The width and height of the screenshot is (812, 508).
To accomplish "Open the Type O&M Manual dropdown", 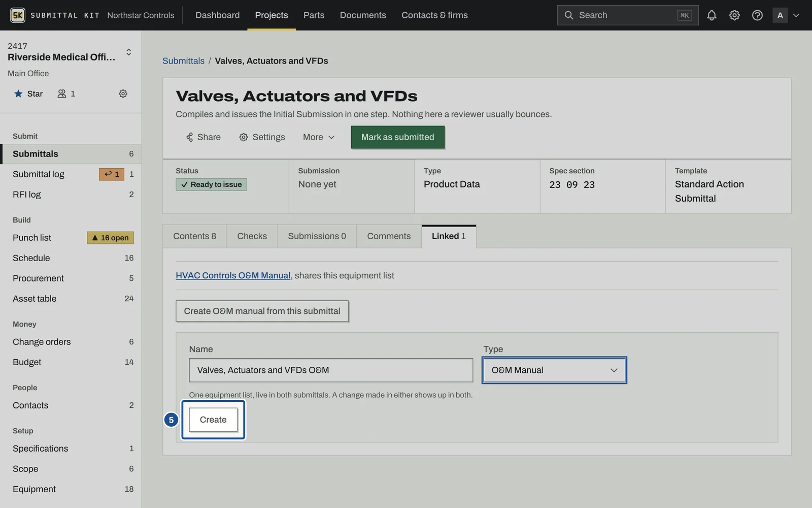I will coord(554,370).
